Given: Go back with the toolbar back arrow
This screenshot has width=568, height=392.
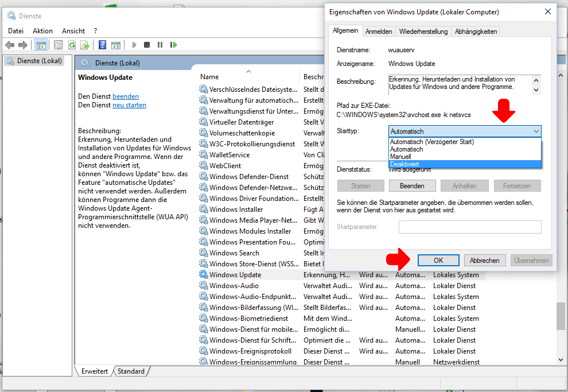Looking at the screenshot, I should (10, 45).
